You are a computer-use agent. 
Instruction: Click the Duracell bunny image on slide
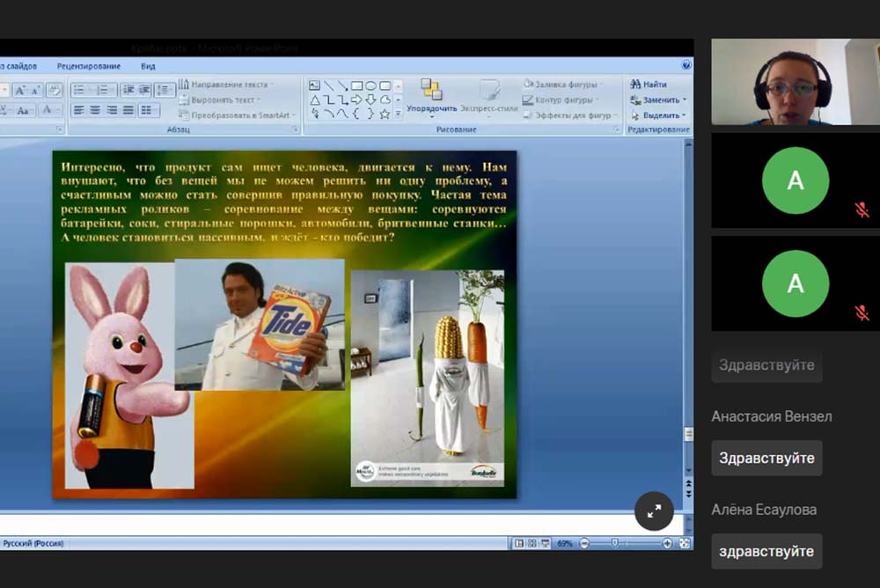tap(123, 374)
